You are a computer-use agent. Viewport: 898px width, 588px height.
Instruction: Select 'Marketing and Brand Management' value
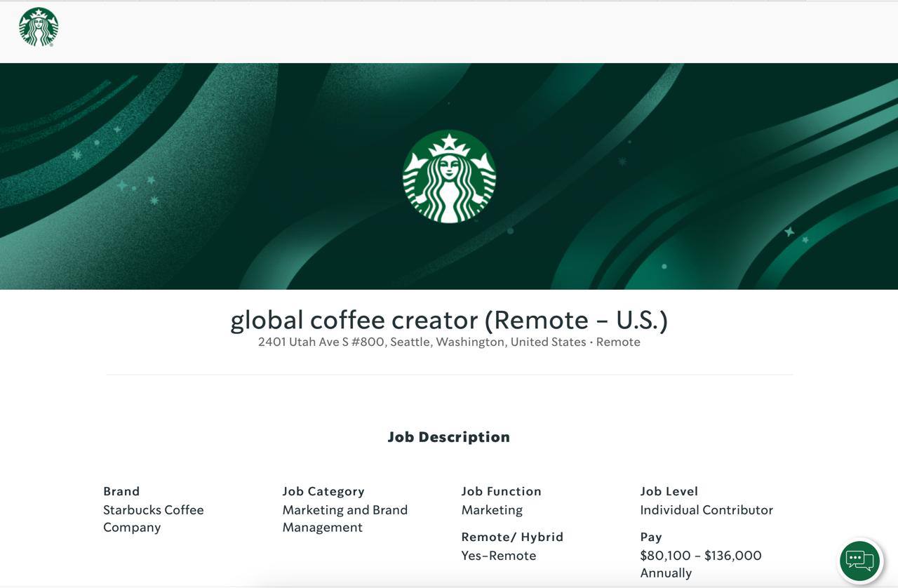[x=345, y=519]
